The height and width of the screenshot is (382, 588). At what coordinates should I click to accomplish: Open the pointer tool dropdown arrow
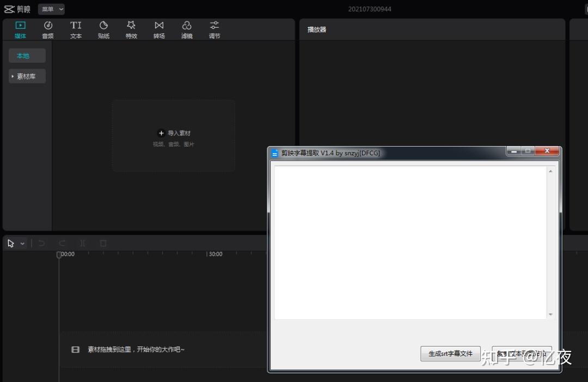coord(22,244)
